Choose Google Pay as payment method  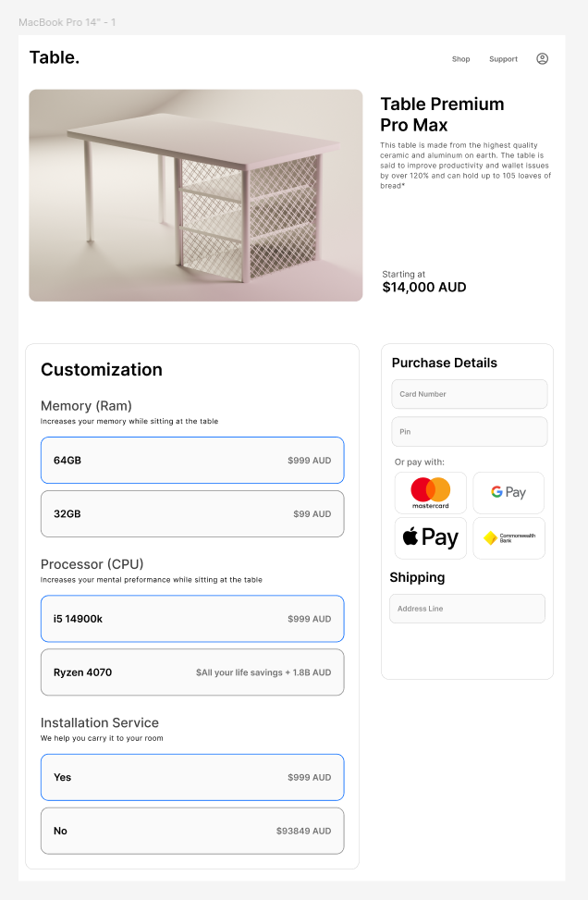(508, 493)
